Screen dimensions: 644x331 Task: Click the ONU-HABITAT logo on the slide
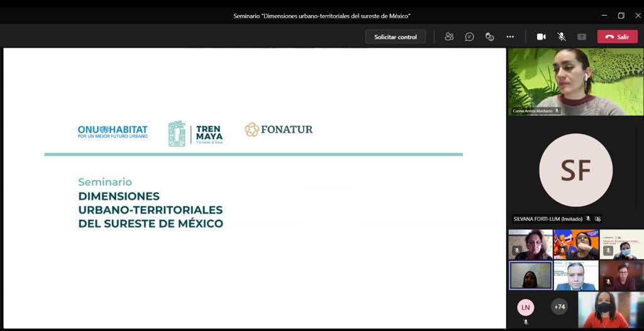[x=113, y=132]
